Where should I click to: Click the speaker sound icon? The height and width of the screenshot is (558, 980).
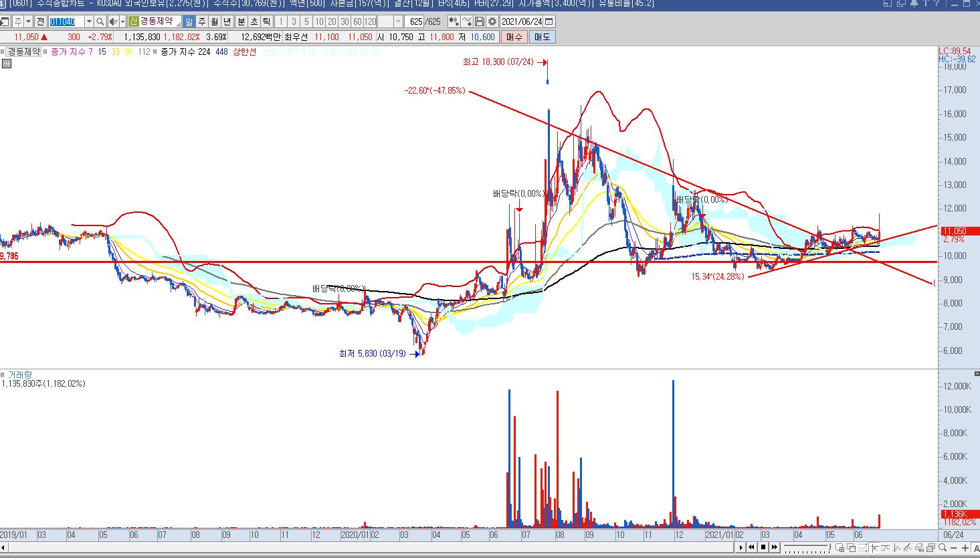click(114, 21)
